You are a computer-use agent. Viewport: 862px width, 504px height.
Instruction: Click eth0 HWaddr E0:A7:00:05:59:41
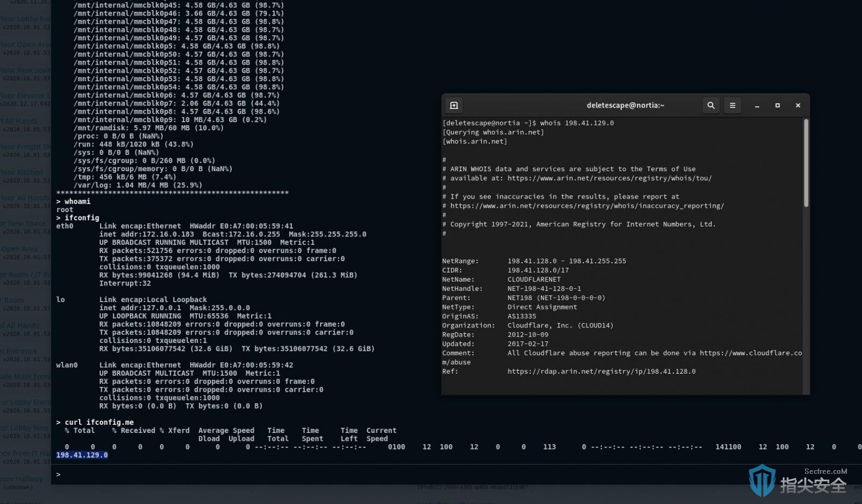click(x=241, y=226)
